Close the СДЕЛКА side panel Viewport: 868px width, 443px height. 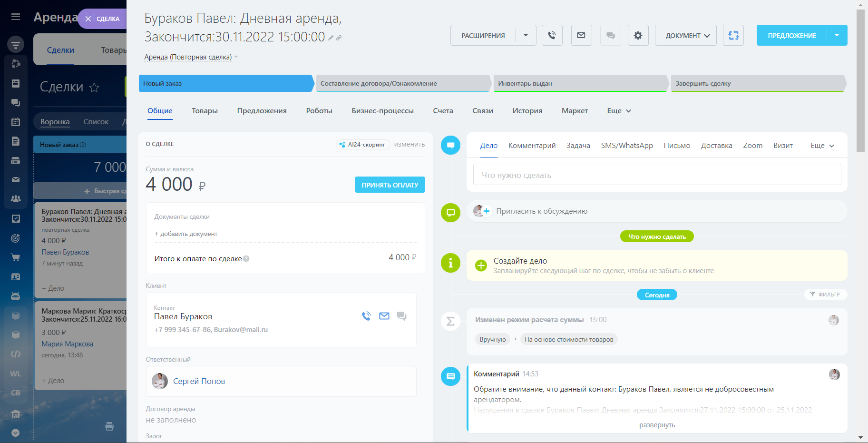(x=88, y=19)
